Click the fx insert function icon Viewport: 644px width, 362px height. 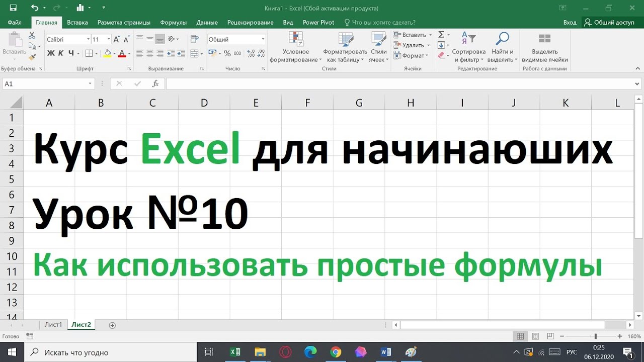pyautogui.click(x=156, y=84)
